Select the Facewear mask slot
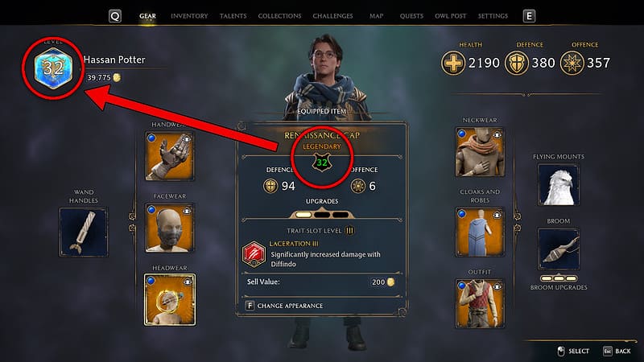The width and height of the screenshot is (644, 362). pos(170,228)
